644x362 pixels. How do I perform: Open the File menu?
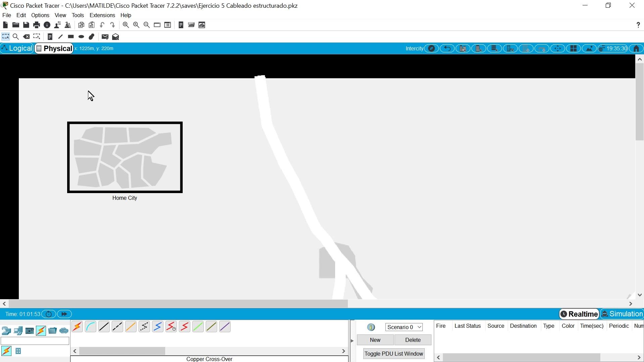coord(7,15)
